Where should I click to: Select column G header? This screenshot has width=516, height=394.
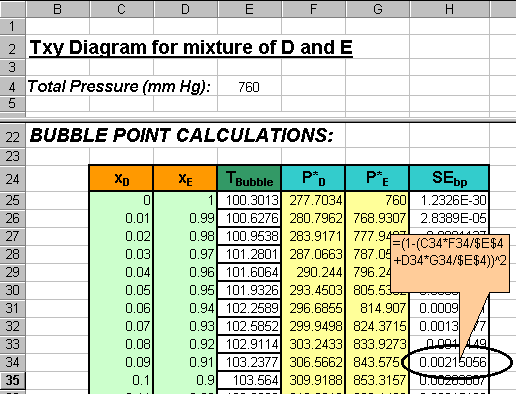click(x=377, y=9)
